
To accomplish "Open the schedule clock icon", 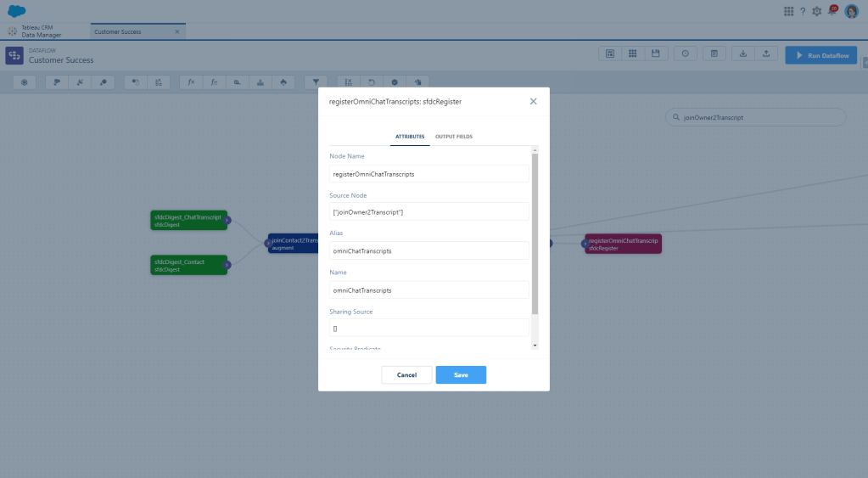I will coord(685,53).
